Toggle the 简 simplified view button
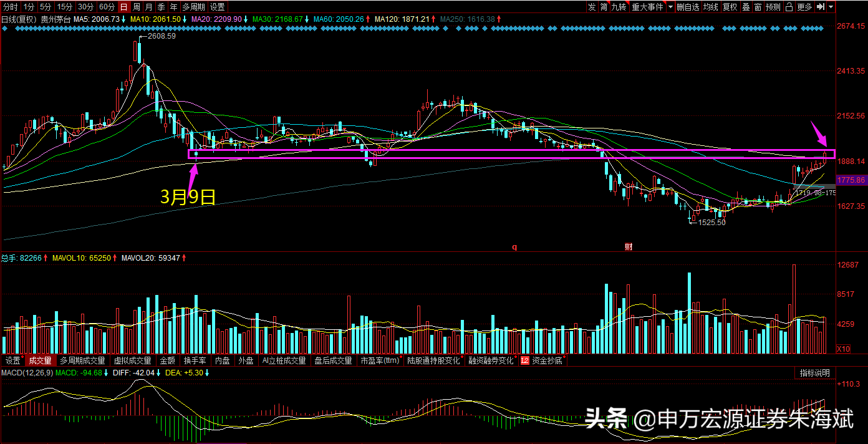 604,7
